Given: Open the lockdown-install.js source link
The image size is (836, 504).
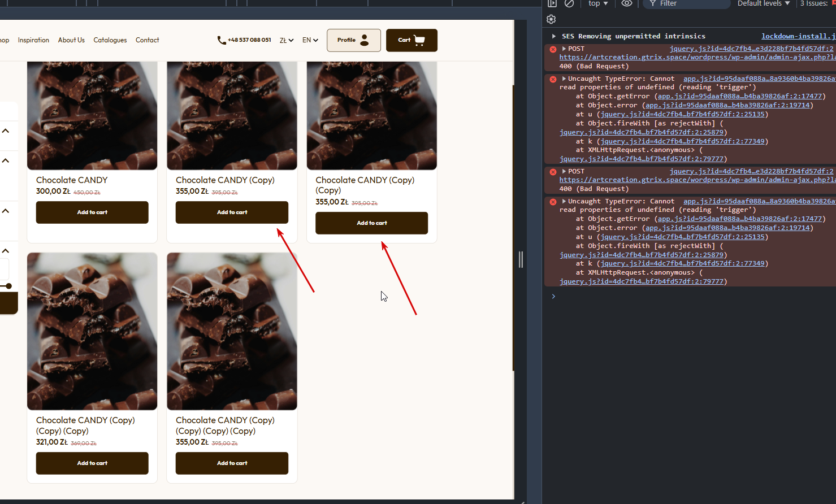Looking at the screenshot, I should [x=798, y=36].
